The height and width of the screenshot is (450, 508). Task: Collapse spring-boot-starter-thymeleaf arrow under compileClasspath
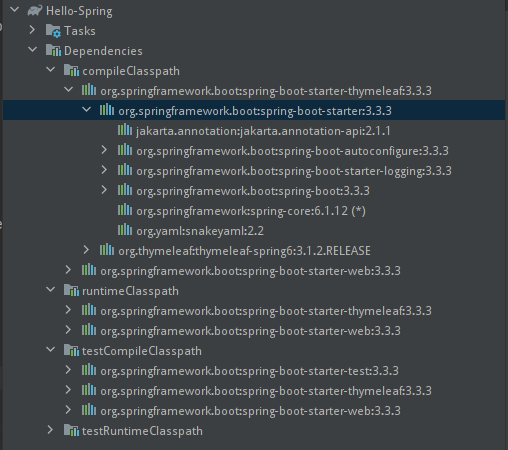69,90
